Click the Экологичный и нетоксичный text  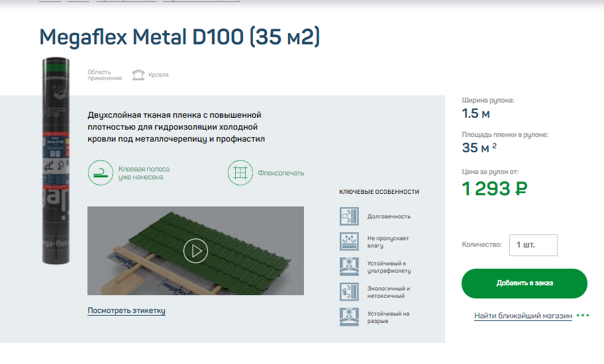pos(388,292)
